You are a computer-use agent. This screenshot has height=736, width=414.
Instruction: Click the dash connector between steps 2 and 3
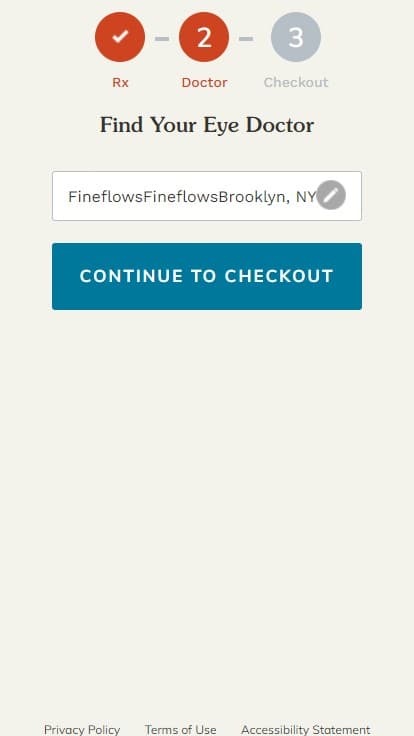(x=246, y=38)
